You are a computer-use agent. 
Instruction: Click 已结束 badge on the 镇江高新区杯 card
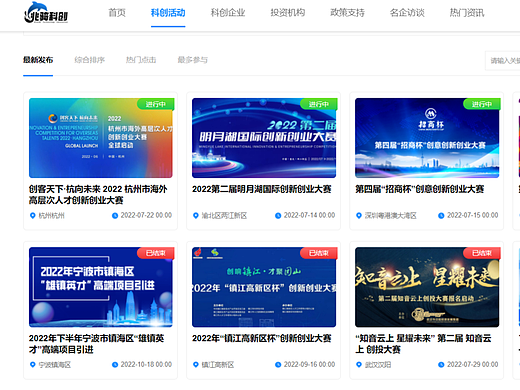click(319, 253)
